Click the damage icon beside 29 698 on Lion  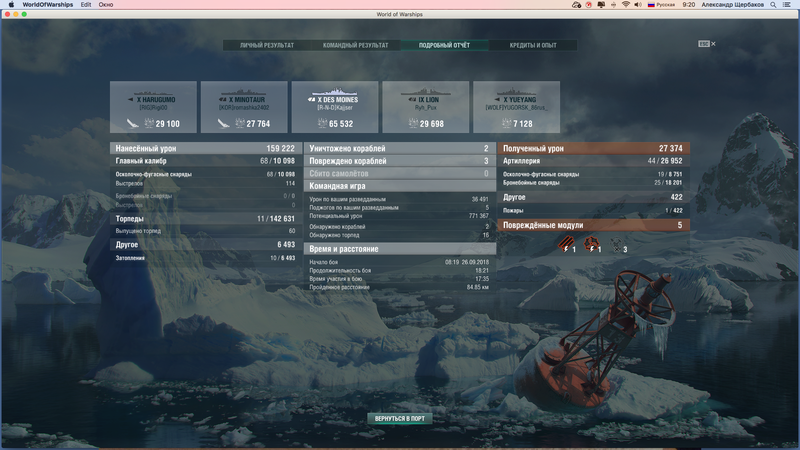pyautogui.click(x=413, y=123)
